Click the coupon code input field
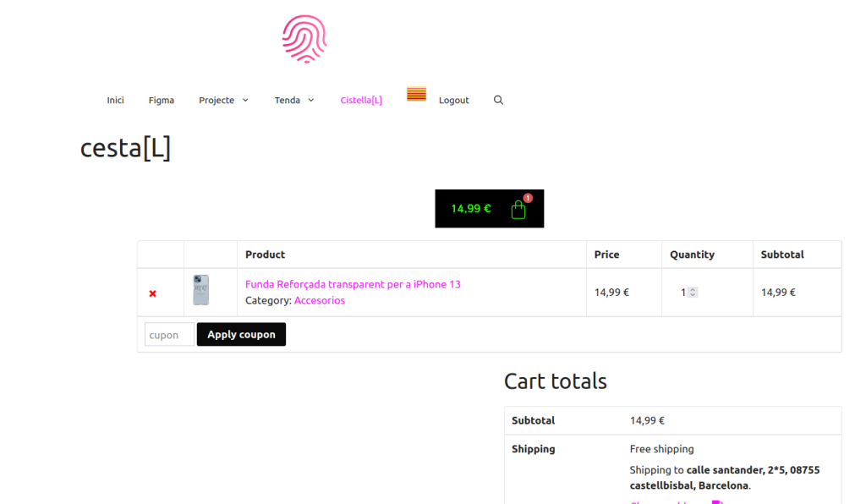866x504 pixels. pos(168,335)
